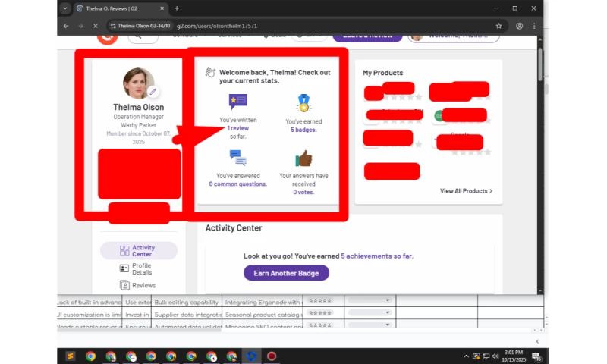
Task: Click the thumbs up votes icon
Action: [303, 158]
